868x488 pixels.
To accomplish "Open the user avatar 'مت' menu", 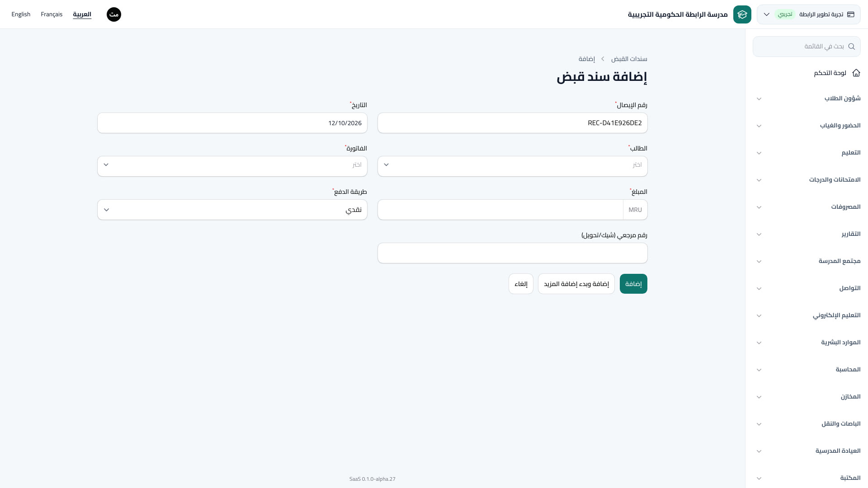I will pyautogui.click(x=114, y=14).
